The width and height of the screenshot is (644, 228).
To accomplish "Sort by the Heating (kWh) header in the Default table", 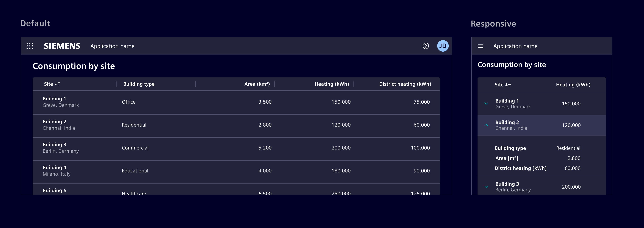I will pyautogui.click(x=332, y=84).
